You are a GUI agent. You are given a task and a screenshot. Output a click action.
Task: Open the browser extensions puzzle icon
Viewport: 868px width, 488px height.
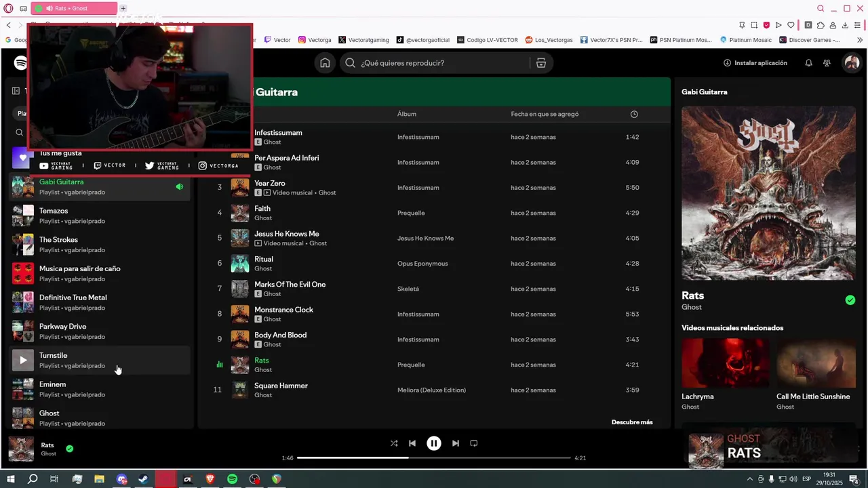tap(821, 25)
